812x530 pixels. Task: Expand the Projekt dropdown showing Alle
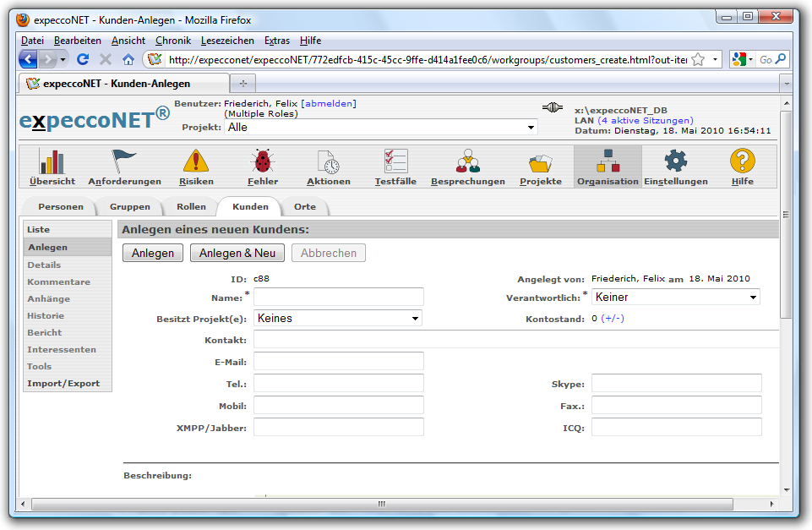pyautogui.click(x=382, y=127)
